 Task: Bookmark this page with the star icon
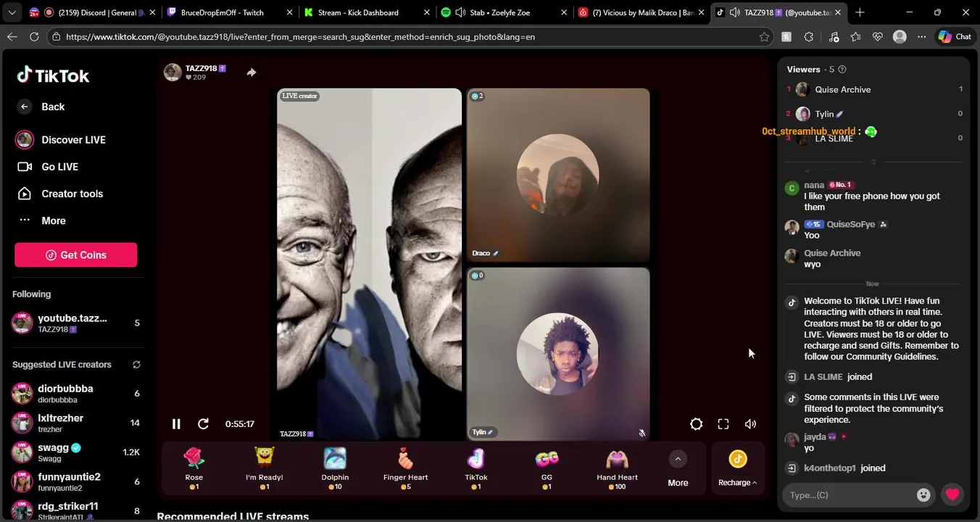pyautogui.click(x=764, y=37)
